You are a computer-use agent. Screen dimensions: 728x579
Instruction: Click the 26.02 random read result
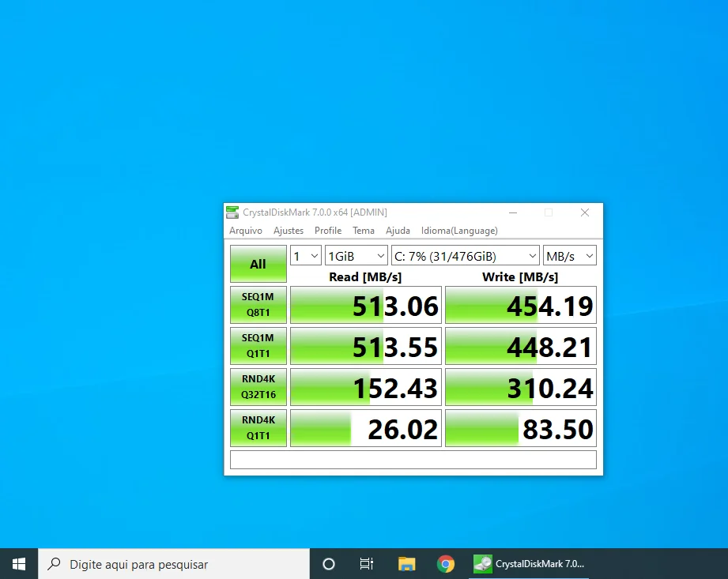(x=366, y=428)
